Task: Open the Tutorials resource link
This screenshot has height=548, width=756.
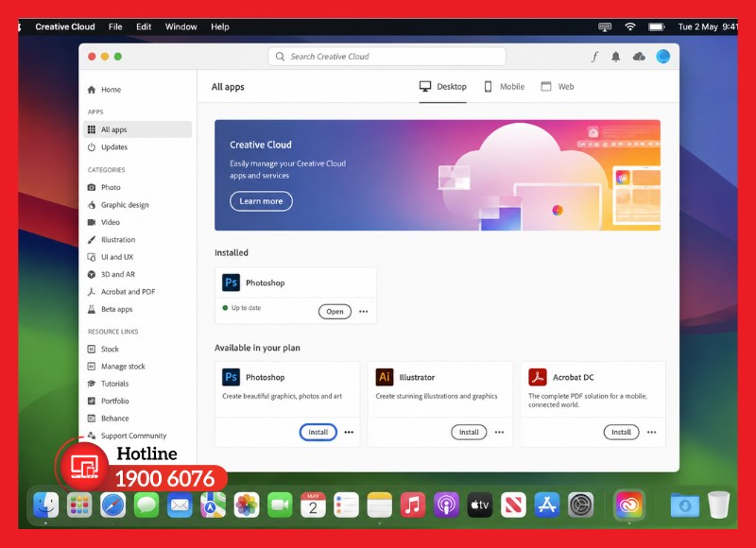Action: pos(108,384)
